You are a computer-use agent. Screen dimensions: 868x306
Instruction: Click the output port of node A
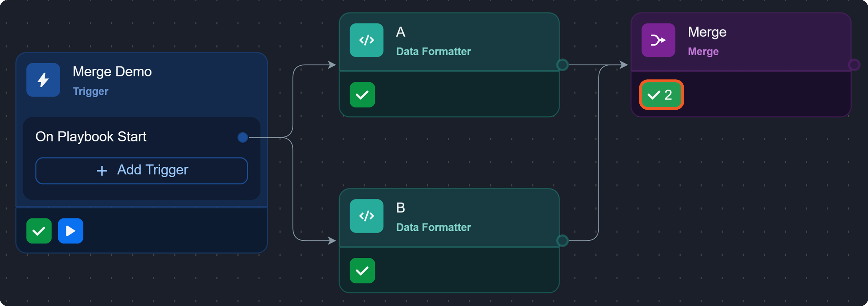click(562, 65)
